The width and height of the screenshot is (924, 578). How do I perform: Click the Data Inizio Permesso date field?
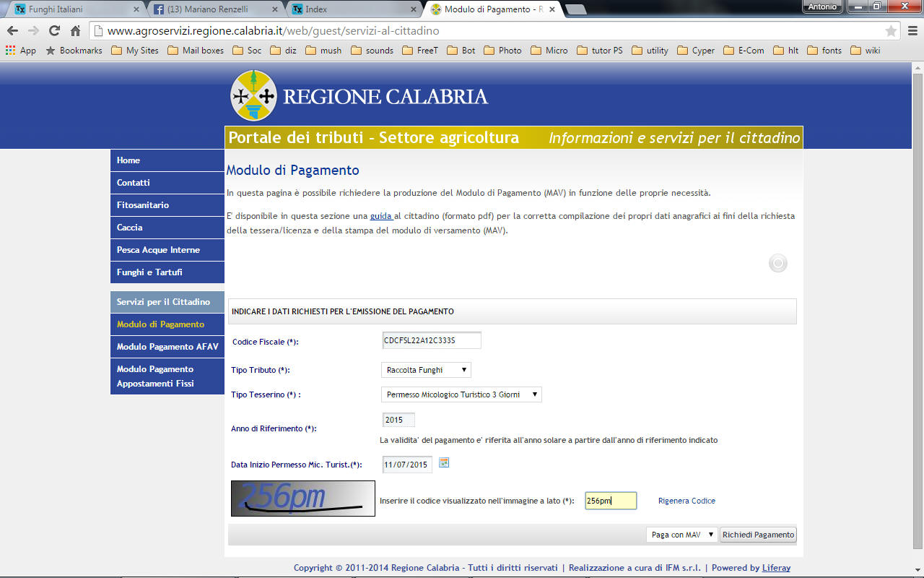point(406,465)
